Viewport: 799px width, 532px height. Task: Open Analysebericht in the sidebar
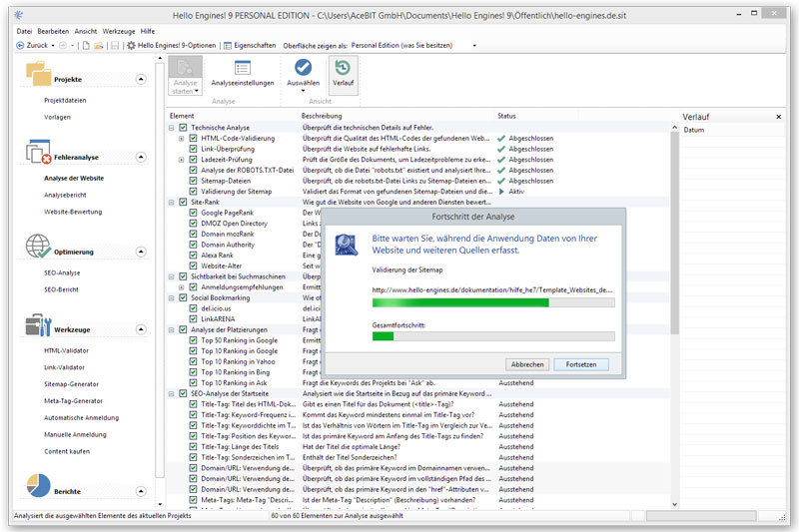65,195
